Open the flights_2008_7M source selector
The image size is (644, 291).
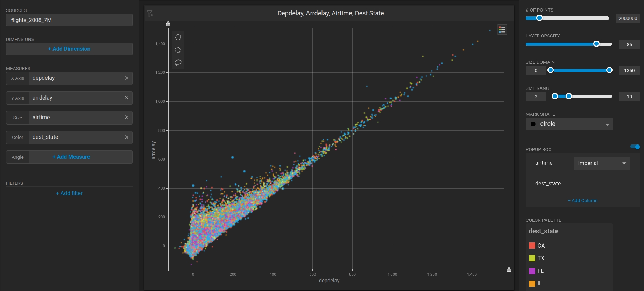tap(69, 20)
